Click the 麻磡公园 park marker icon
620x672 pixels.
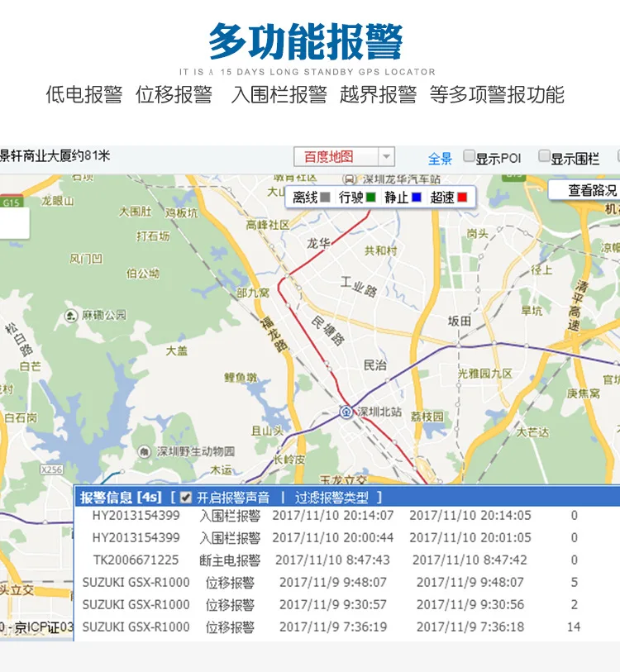(x=70, y=316)
